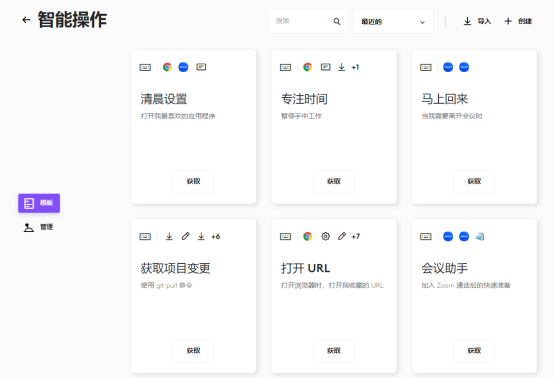Image resolution: width=554 pixels, height=378 pixels.
Task: Click 获取 button on 会议助手 card
Action: point(474,351)
